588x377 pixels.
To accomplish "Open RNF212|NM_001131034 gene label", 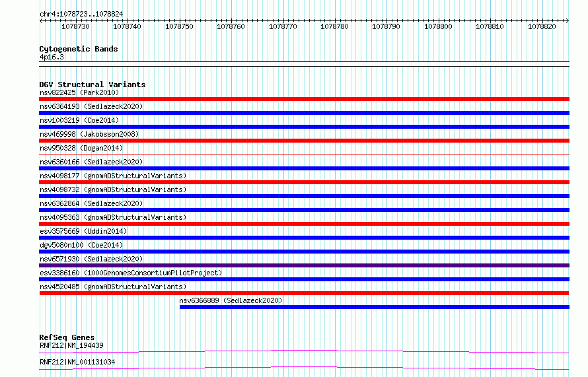I will 77,362.
